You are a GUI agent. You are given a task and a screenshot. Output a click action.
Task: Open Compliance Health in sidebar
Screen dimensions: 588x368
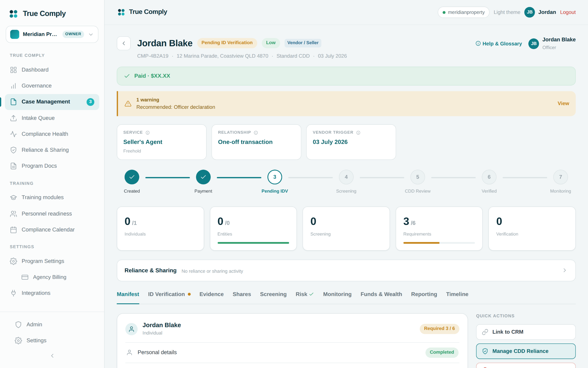(52, 134)
